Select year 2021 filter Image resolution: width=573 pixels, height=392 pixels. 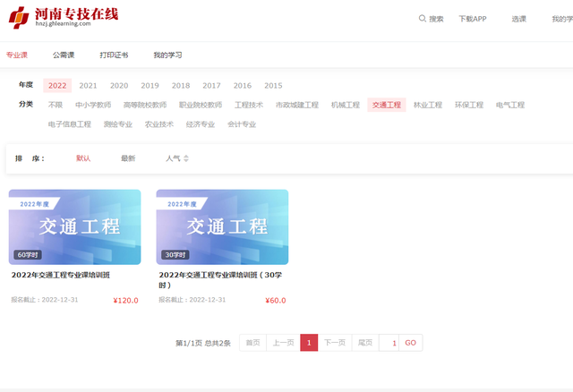coord(88,86)
